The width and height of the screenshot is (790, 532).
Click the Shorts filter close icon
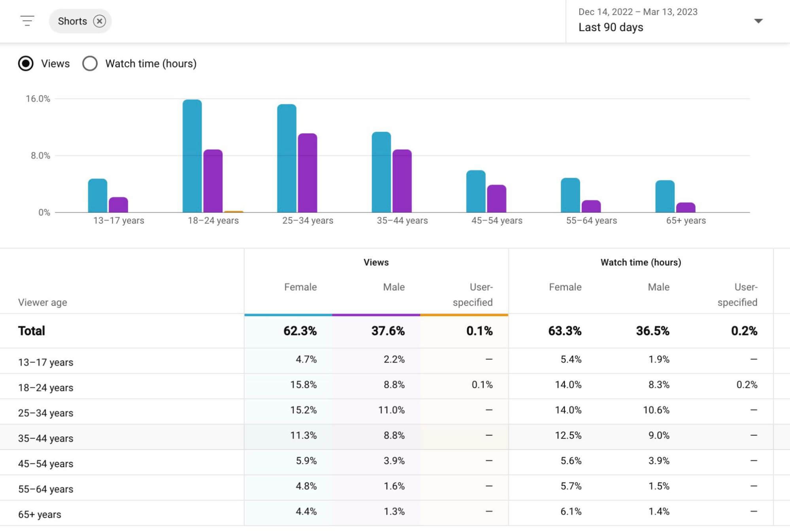point(100,21)
